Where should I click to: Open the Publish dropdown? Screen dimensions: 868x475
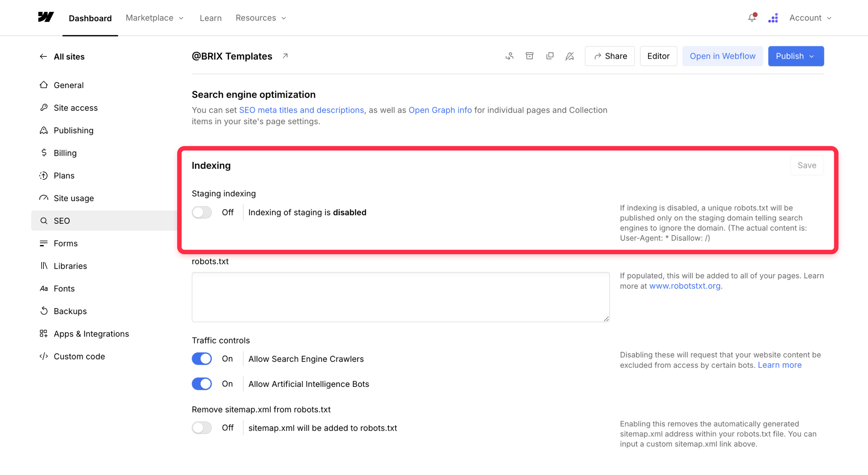796,56
